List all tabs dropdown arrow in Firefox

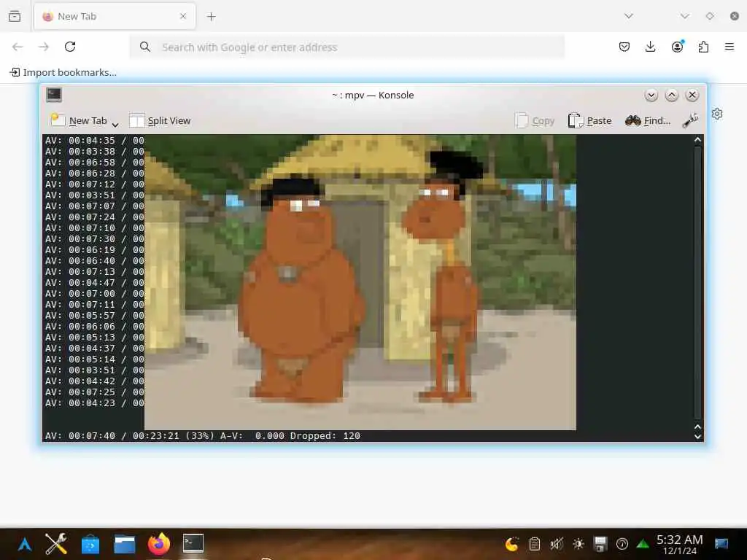(629, 16)
